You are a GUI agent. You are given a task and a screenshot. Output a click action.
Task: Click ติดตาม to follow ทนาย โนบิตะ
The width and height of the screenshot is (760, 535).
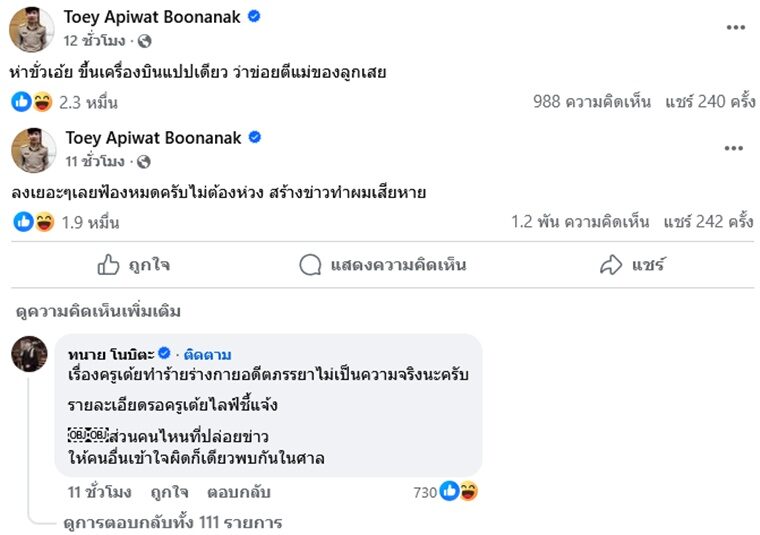coord(209,355)
